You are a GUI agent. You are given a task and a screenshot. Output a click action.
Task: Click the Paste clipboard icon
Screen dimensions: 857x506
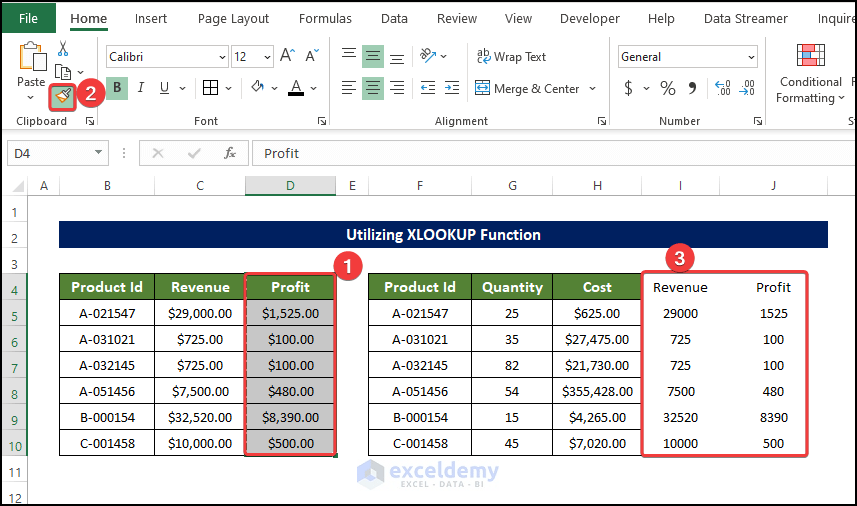pyautogui.click(x=32, y=56)
